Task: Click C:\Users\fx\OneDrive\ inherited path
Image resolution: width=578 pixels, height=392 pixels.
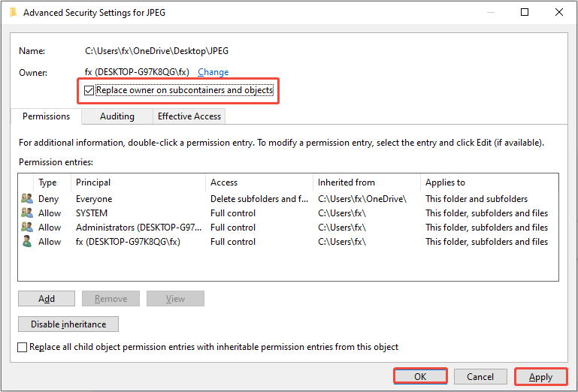Action: pyautogui.click(x=362, y=199)
